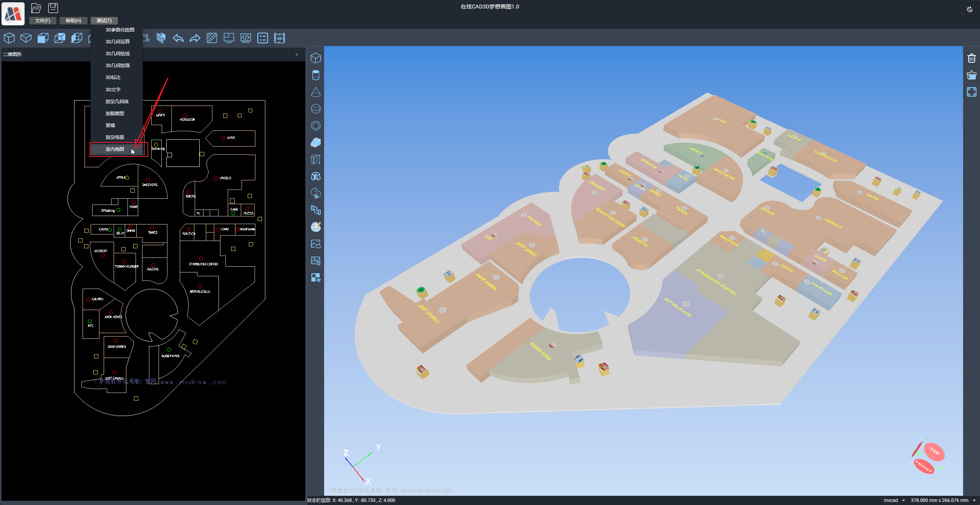Toggle fullscreen view icon

[x=972, y=92]
